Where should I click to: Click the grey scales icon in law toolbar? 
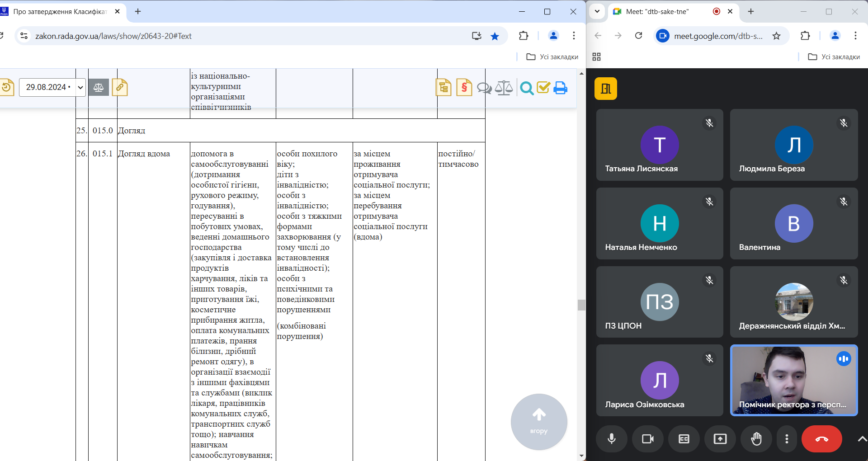(x=99, y=87)
